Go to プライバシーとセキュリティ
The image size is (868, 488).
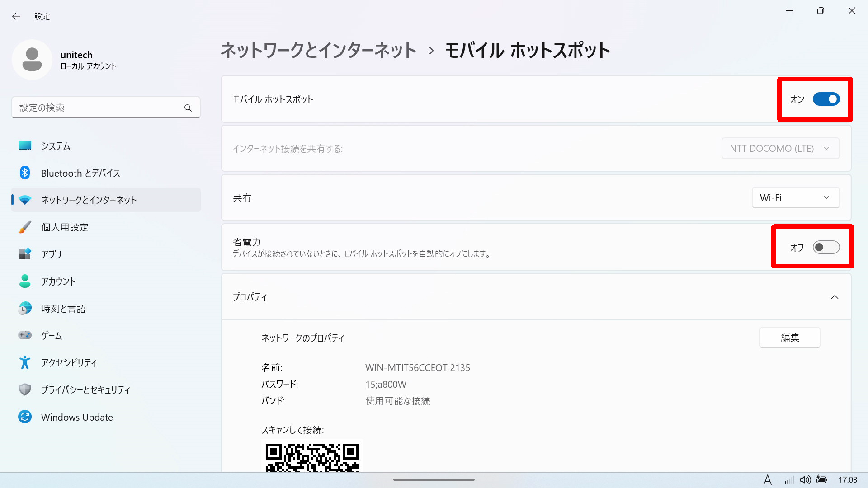pos(85,390)
